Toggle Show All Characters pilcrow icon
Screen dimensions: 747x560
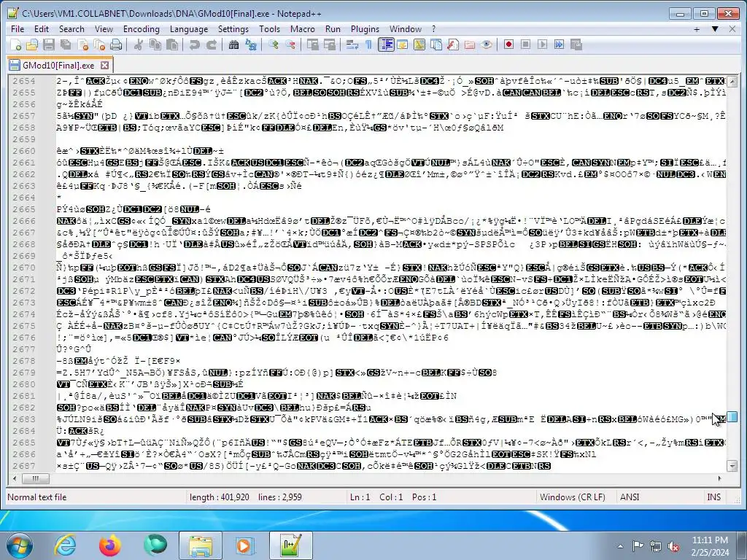tap(368, 44)
